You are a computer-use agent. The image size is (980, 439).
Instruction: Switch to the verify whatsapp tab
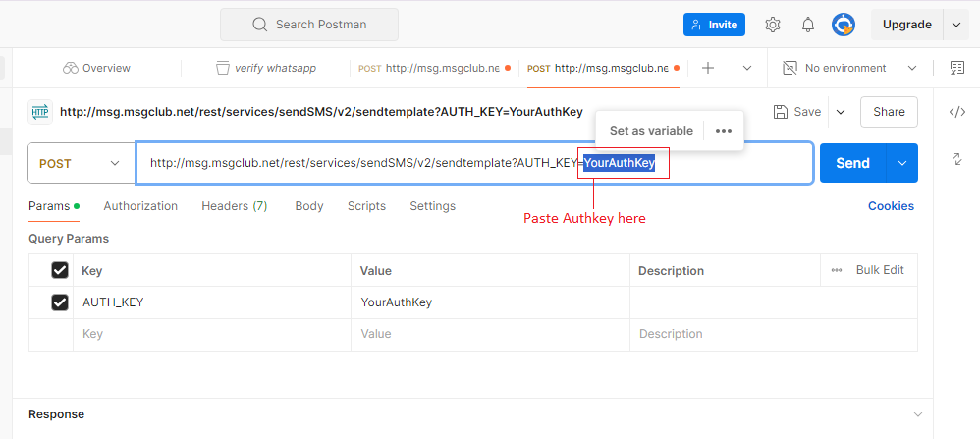point(266,68)
